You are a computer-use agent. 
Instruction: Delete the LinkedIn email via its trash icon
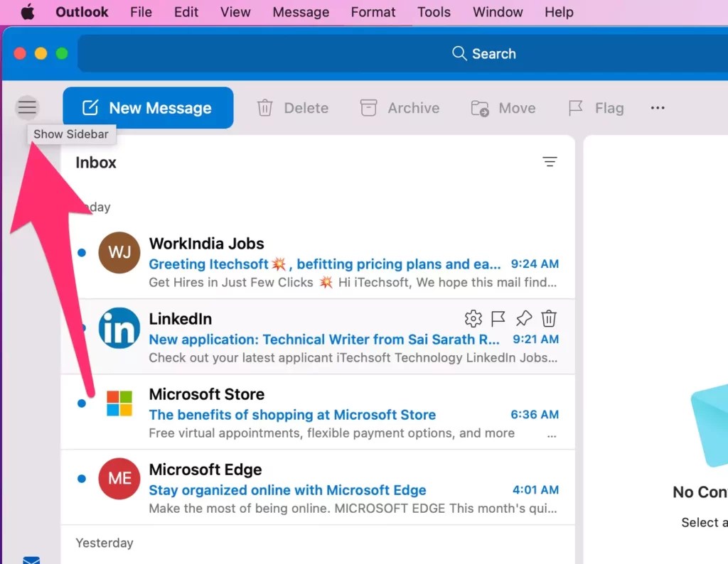(549, 318)
